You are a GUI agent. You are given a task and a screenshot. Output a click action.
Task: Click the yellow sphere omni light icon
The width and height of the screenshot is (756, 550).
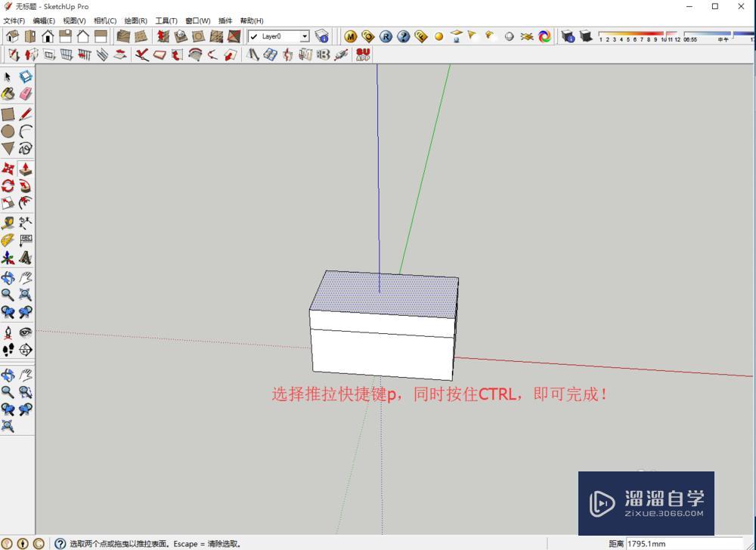tap(438, 36)
